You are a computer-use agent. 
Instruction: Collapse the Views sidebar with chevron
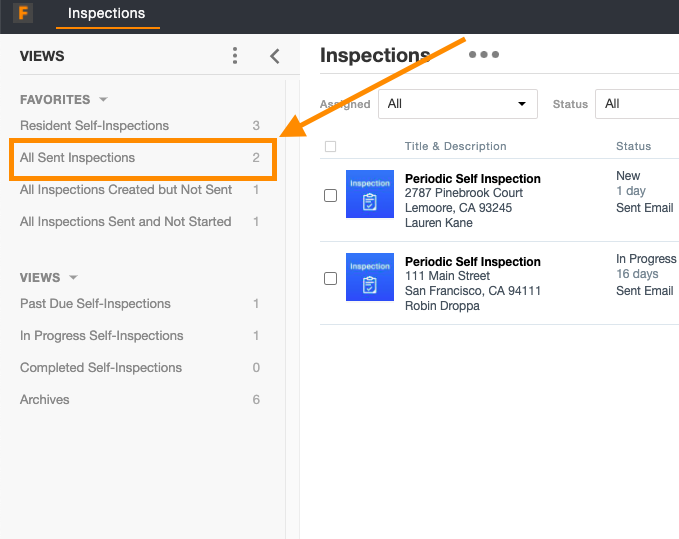[x=275, y=56]
